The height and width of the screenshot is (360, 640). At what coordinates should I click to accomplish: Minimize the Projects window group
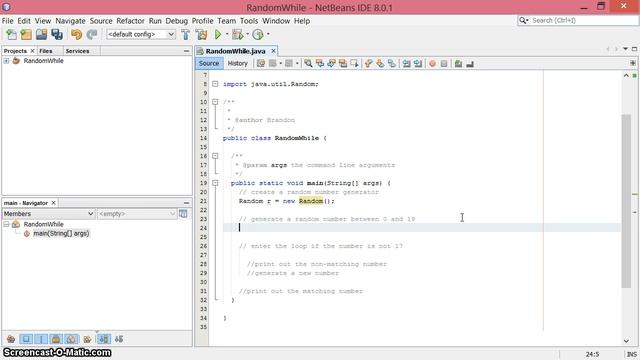tap(187, 51)
